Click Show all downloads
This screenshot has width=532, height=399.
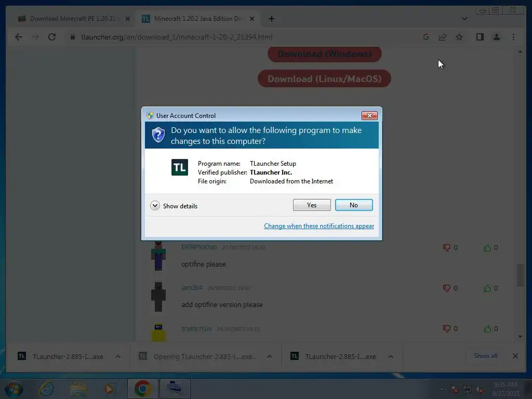pyautogui.click(x=486, y=355)
